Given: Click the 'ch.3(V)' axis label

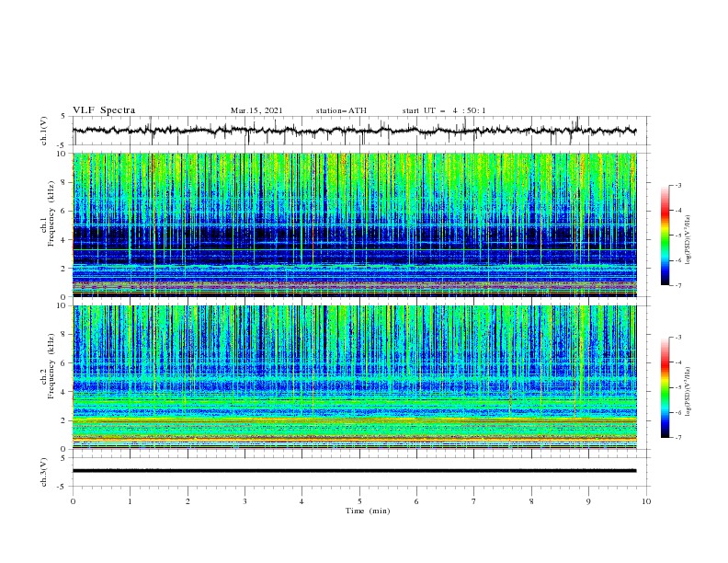Looking at the screenshot, I should coord(44,472).
